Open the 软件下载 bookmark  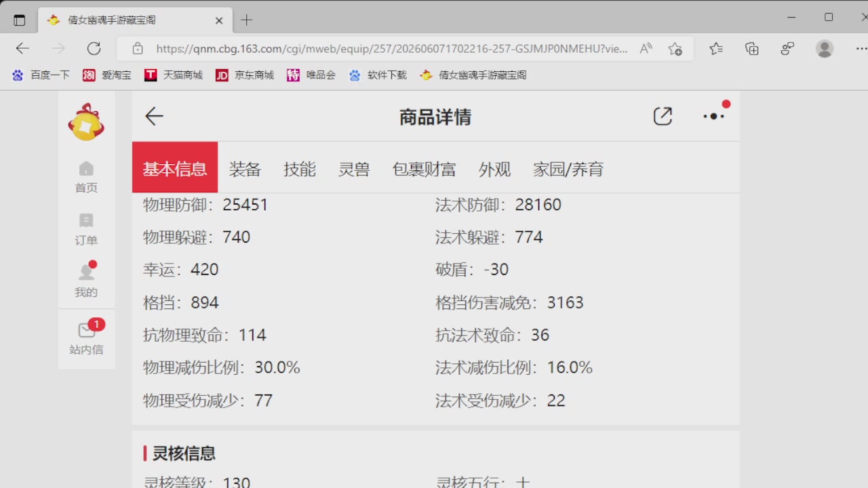378,75
